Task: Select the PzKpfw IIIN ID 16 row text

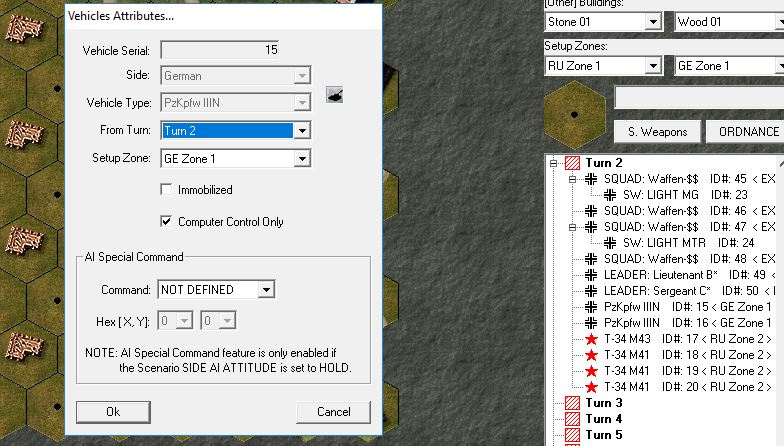Action: (x=688, y=323)
